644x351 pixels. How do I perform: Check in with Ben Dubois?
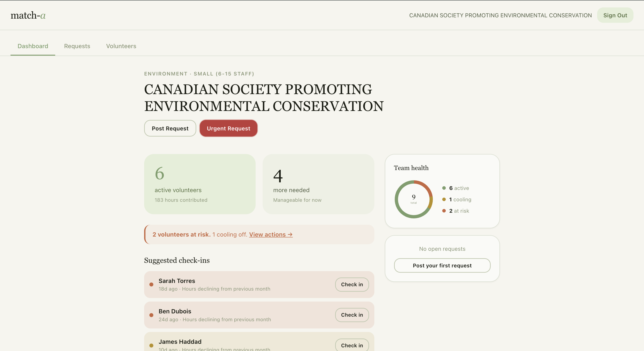352,315
